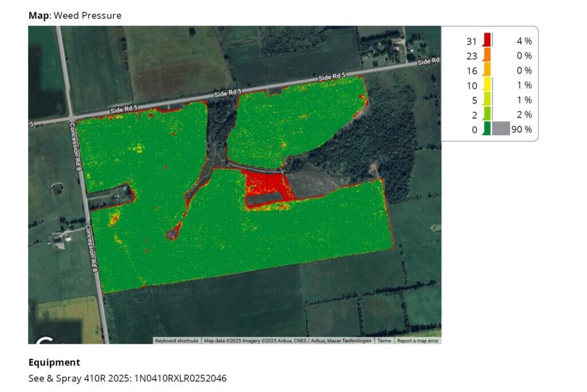Select the yellow legend swatch for value 10
This screenshot has height=392, width=587.
487,85
